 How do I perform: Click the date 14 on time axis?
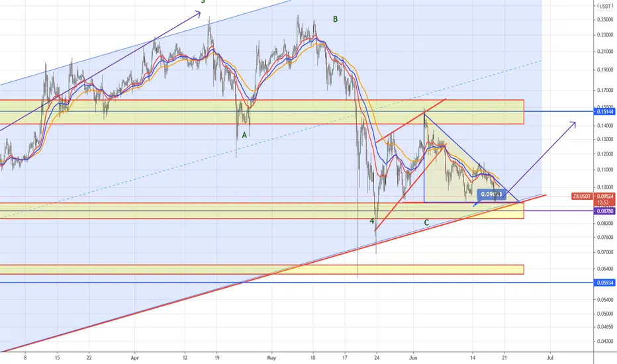[x=473, y=358]
